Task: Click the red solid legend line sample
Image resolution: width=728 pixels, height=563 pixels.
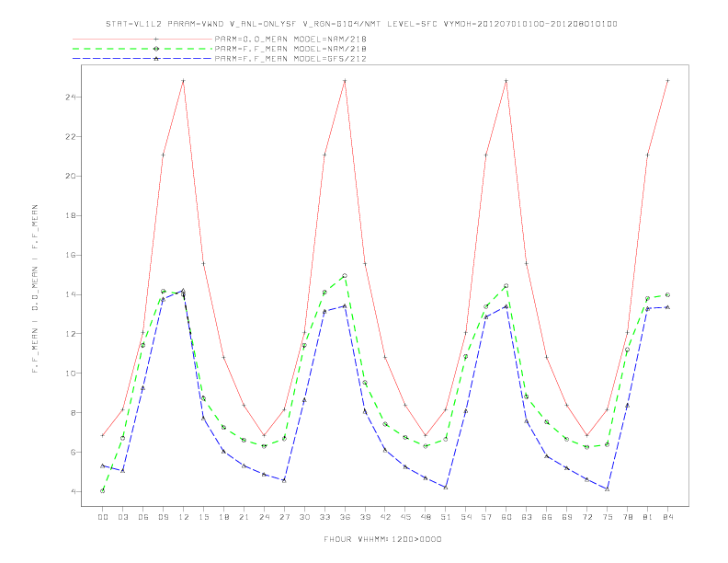Action: (x=142, y=39)
